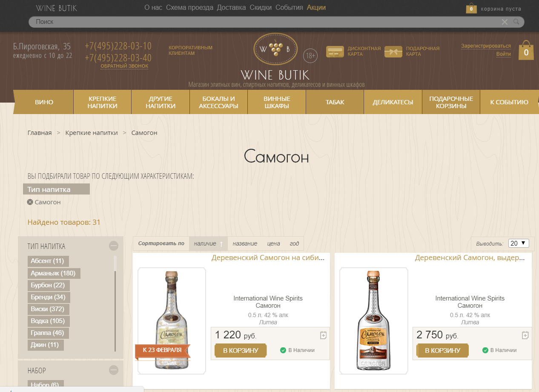Screen dimensions: 539x392
Task: Collapse the Набор filter section
Action: (x=114, y=370)
